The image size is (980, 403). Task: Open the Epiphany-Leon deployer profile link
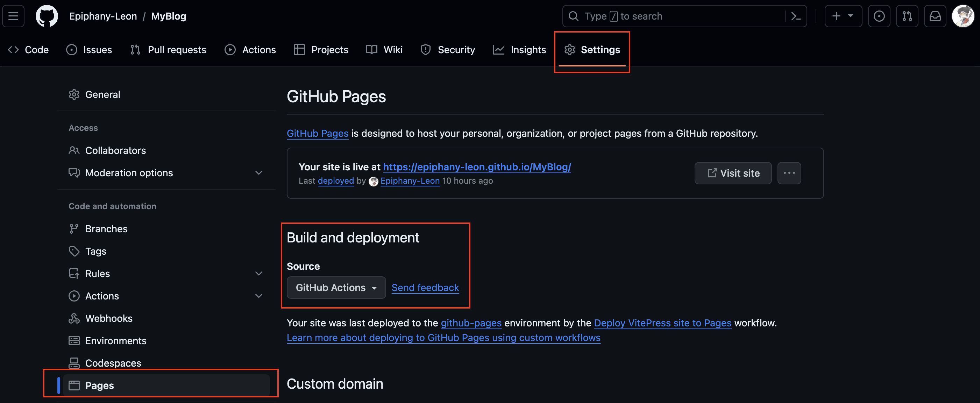click(x=410, y=181)
